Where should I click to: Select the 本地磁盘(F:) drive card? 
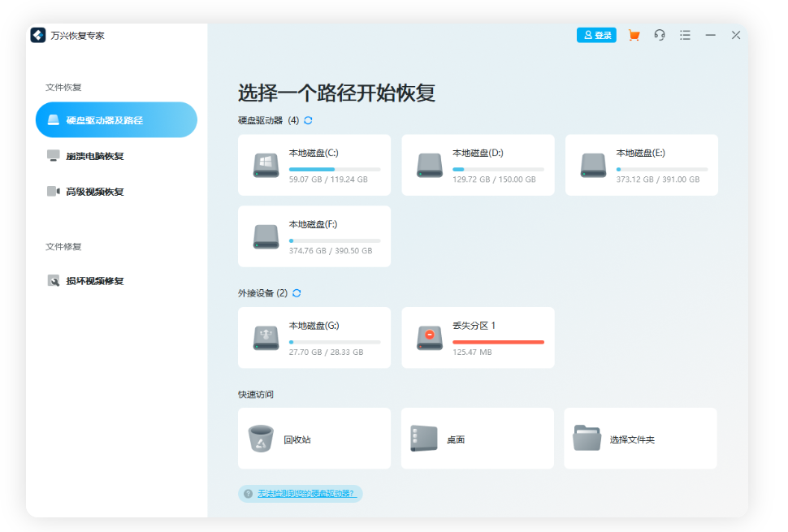[314, 236]
